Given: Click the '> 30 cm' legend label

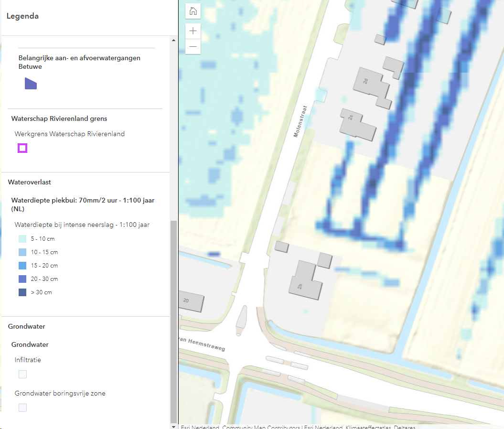Looking at the screenshot, I should pos(41,292).
